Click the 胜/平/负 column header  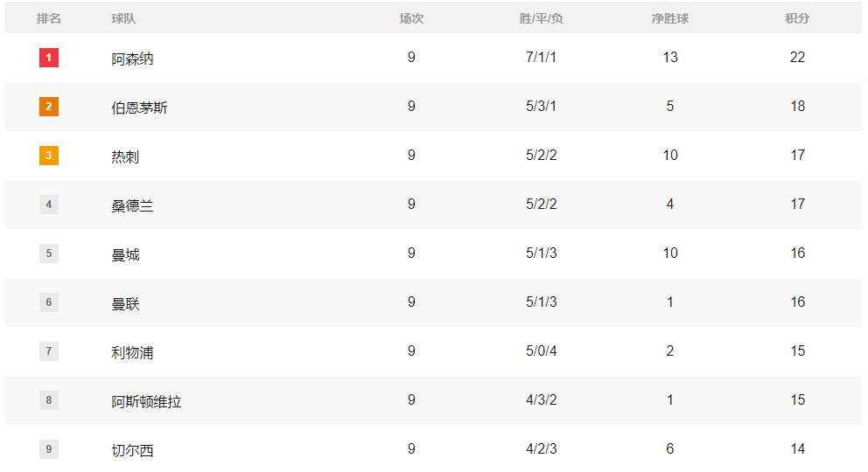(541, 18)
